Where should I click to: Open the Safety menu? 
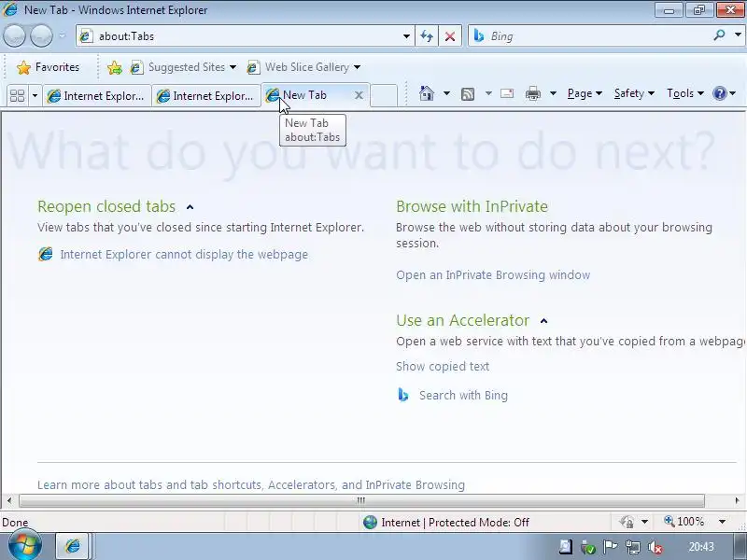click(x=634, y=93)
